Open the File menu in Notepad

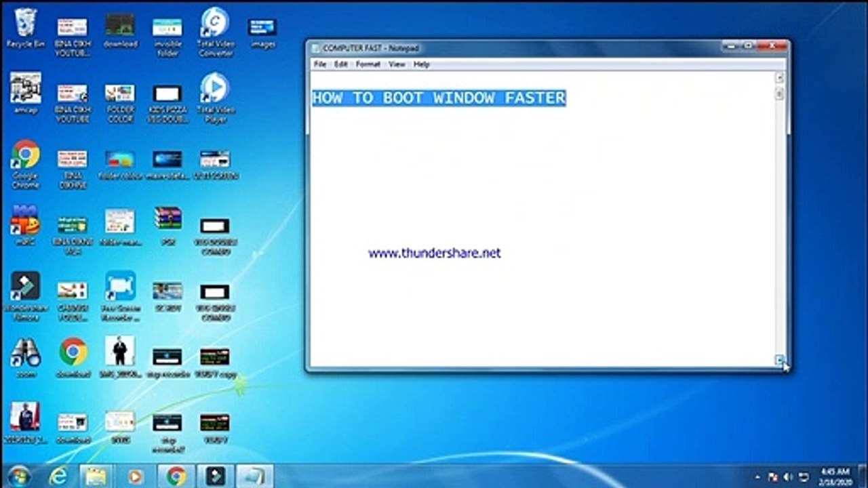pyautogui.click(x=320, y=64)
